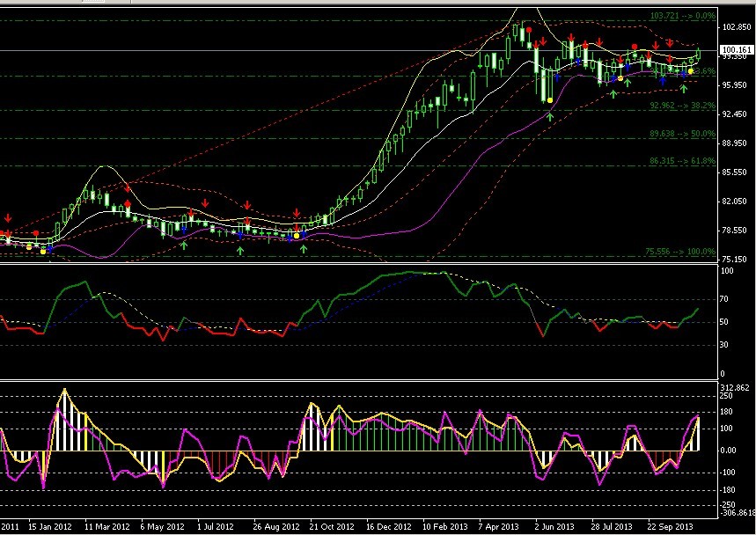Select the 85.550 price axis value
Screen dimensions: 756x535
[735, 172]
